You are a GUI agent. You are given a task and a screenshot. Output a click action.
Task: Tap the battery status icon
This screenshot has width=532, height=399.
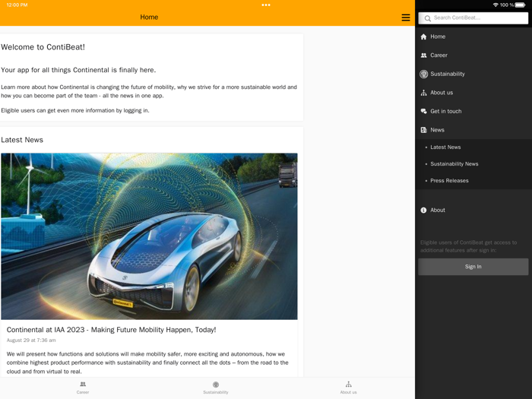click(520, 5)
